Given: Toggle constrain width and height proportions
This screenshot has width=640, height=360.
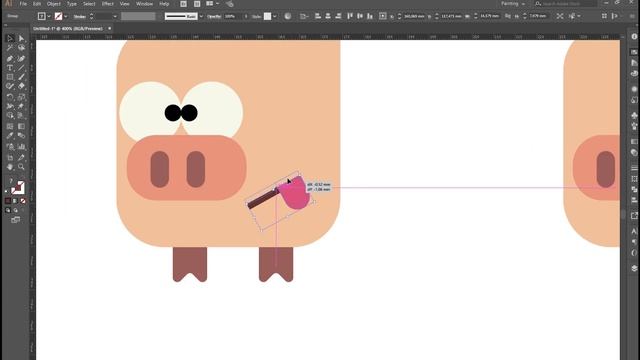Looking at the screenshot, I should 508,16.
